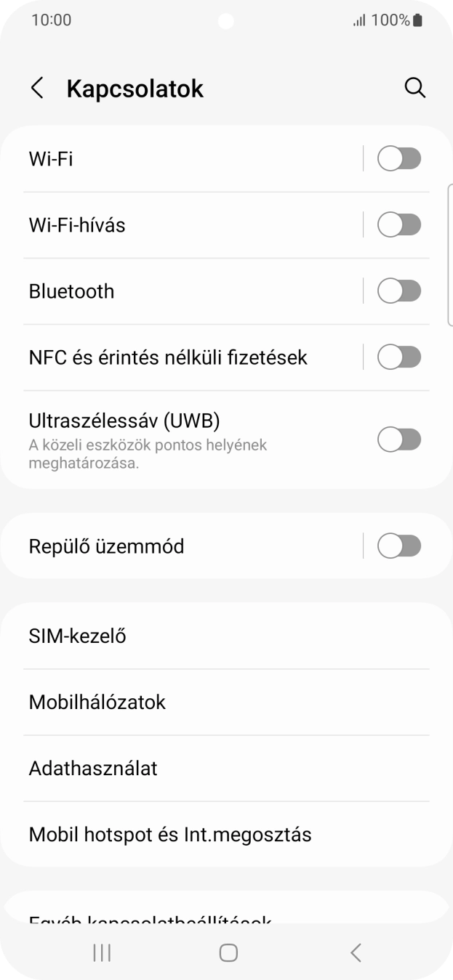Screen dimensions: 453x980
Task: Toggle on NFC és érintés nélküli fizetések
Action: [398, 357]
